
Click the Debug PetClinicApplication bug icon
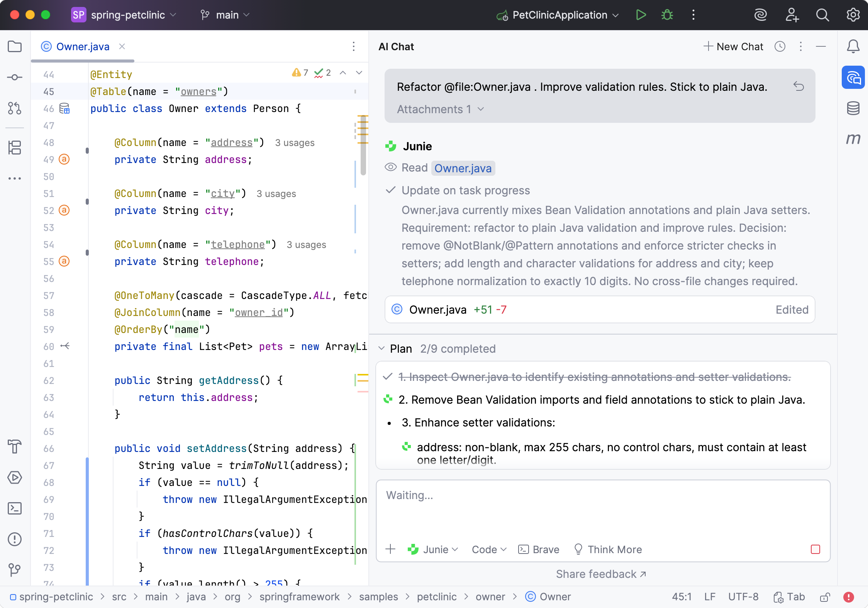tap(667, 15)
